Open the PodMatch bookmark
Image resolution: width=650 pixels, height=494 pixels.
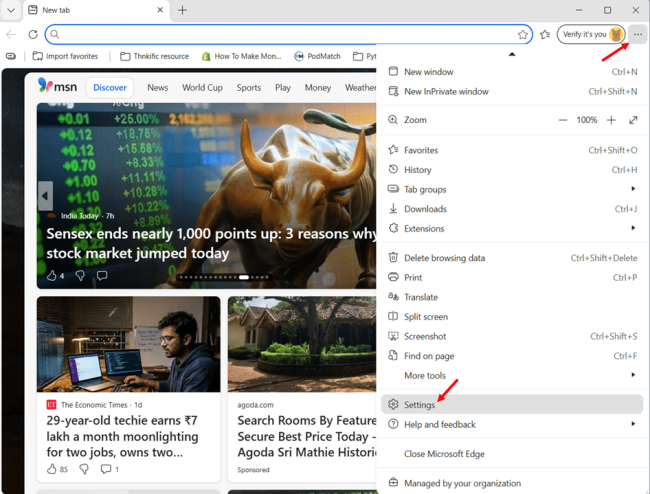click(x=318, y=56)
